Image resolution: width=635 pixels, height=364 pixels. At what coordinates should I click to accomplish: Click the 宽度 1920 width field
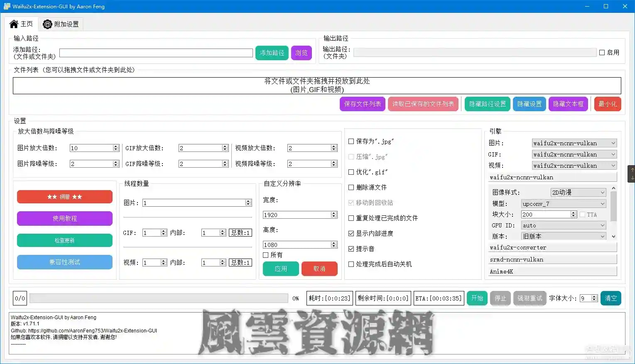300,215
